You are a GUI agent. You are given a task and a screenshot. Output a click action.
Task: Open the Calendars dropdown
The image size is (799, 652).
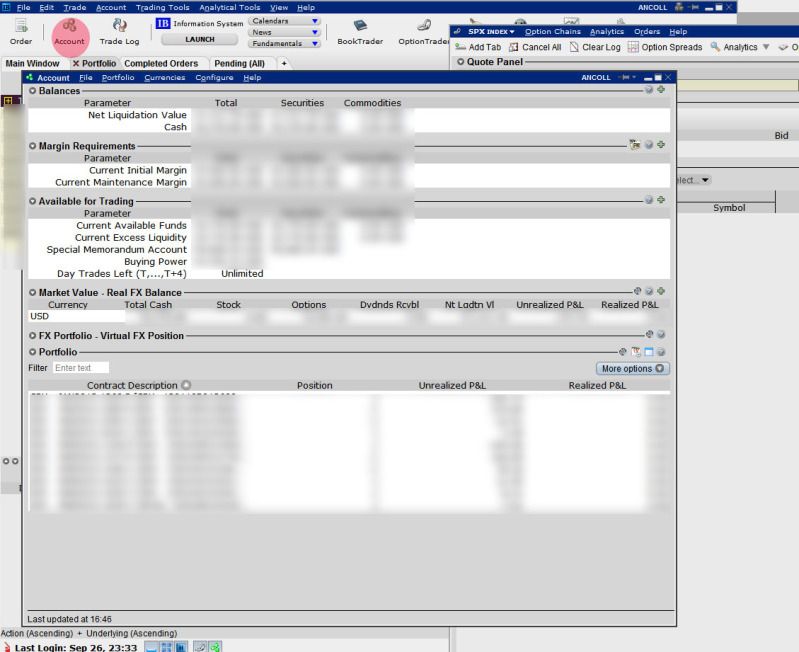pyautogui.click(x=284, y=21)
